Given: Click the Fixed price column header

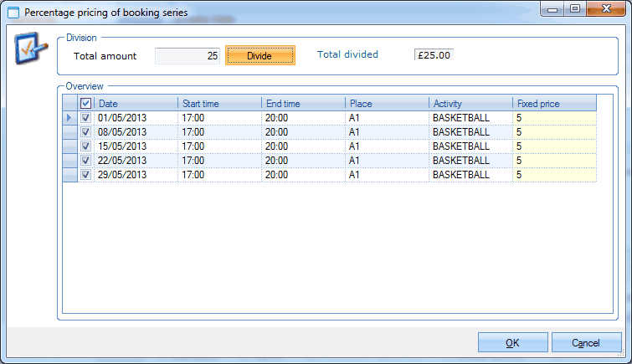Looking at the screenshot, I should (554, 104).
